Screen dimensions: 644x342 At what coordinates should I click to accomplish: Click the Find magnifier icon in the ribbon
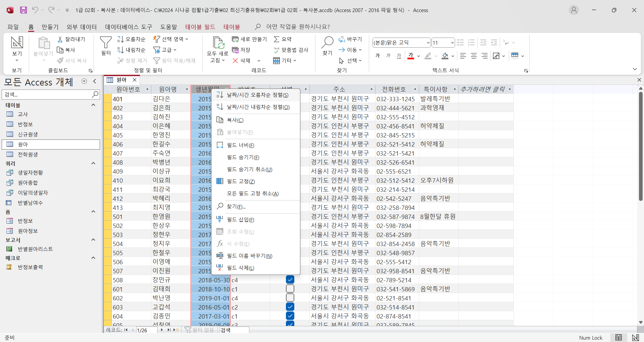coord(327,43)
